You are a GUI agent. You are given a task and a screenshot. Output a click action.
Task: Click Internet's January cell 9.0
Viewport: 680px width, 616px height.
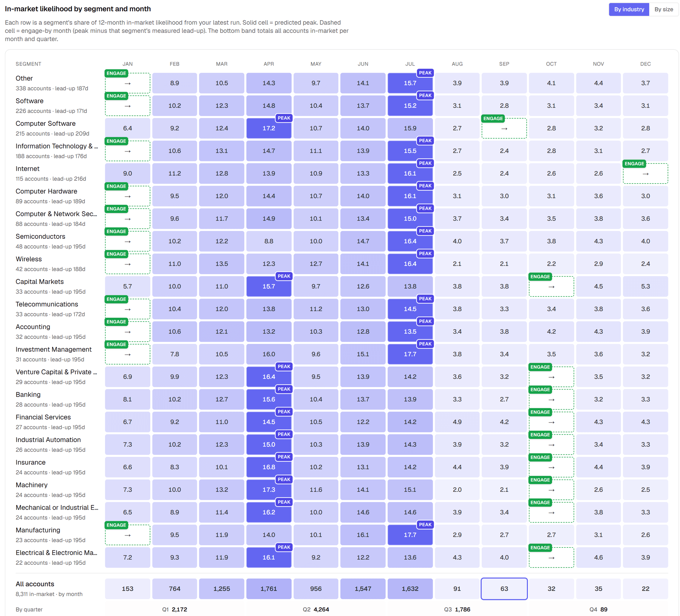coord(128,173)
